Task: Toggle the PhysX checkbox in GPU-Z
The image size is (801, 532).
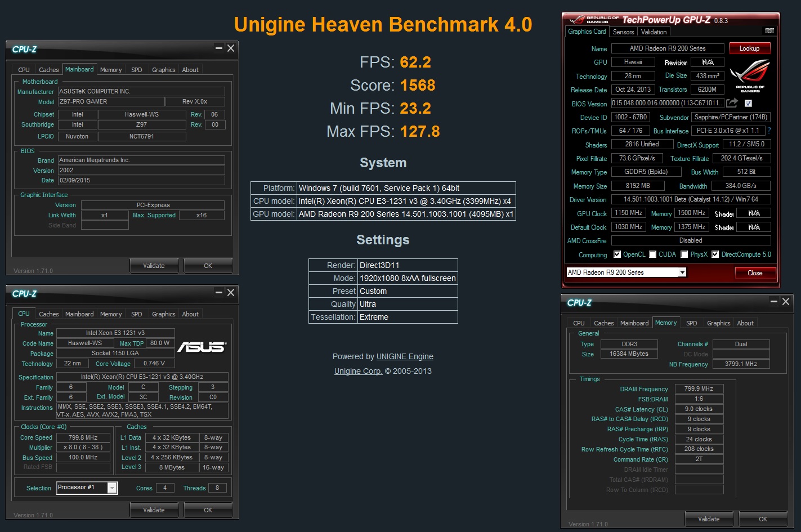Action: (x=684, y=254)
